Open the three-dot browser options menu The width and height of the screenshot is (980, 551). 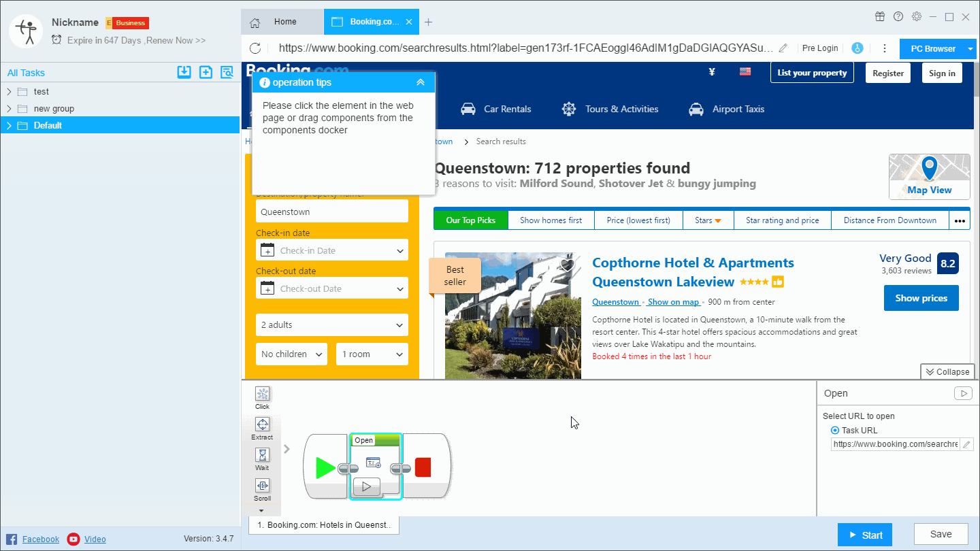pos(884,48)
